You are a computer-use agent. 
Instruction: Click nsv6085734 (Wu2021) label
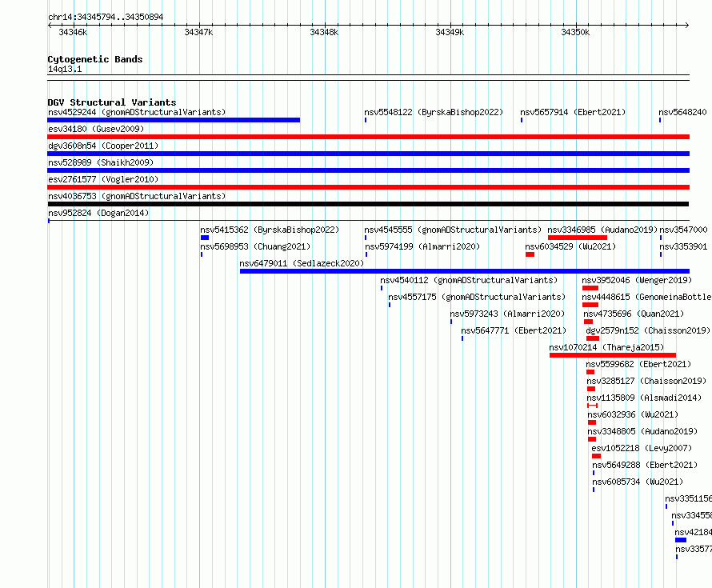tap(638, 482)
